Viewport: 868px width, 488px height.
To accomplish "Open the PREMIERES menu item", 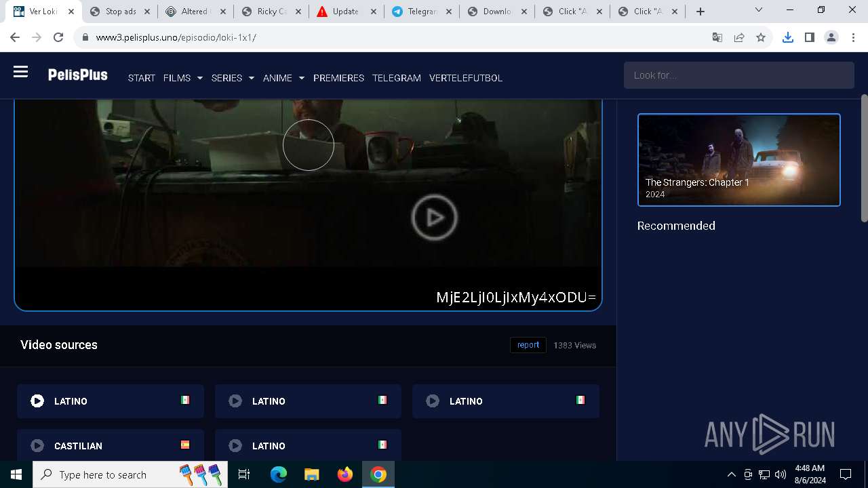I will pyautogui.click(x=338, y=78).
